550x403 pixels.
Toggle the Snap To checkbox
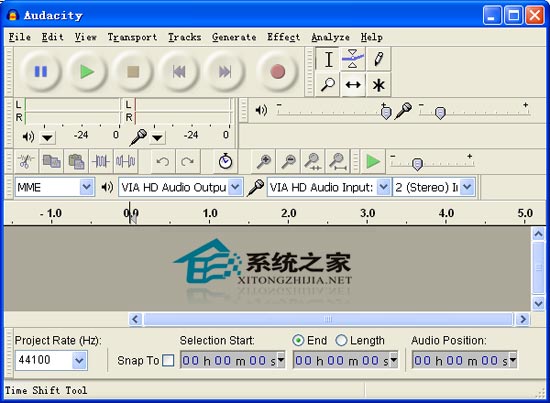coord(168,360)
